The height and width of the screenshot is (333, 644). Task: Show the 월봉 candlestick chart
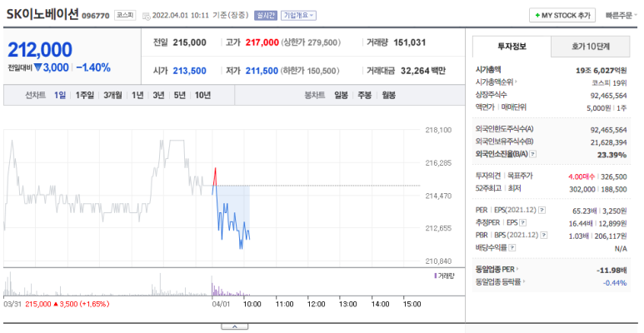click(388, 95)
